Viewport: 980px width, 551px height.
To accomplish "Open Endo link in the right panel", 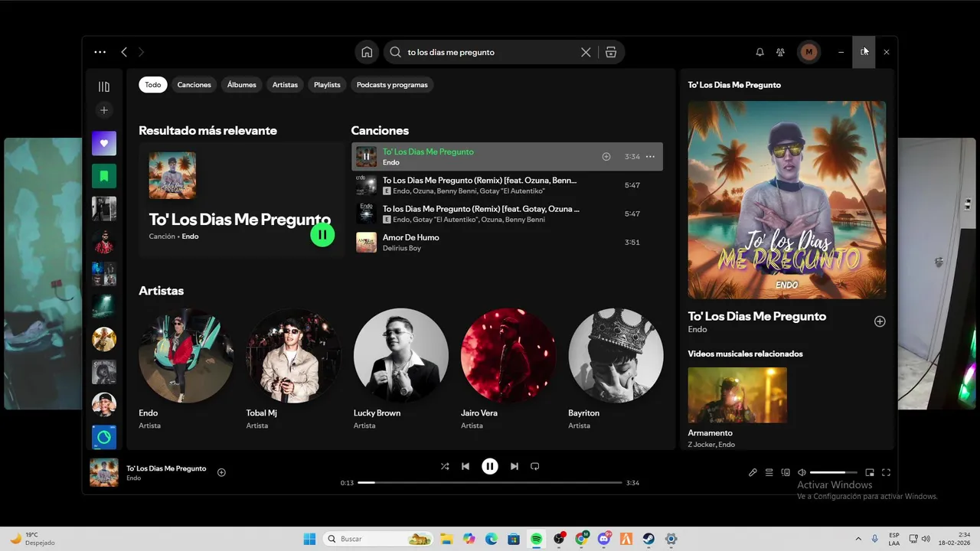I will coord(697,329).
